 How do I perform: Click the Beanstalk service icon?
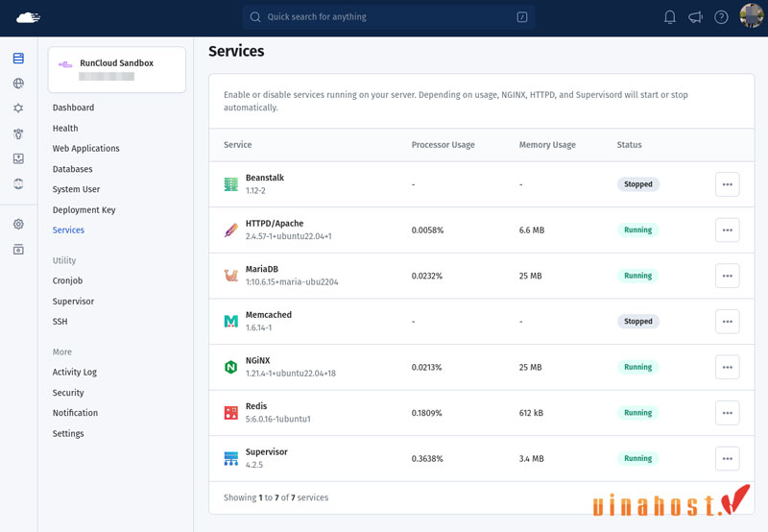230,184
